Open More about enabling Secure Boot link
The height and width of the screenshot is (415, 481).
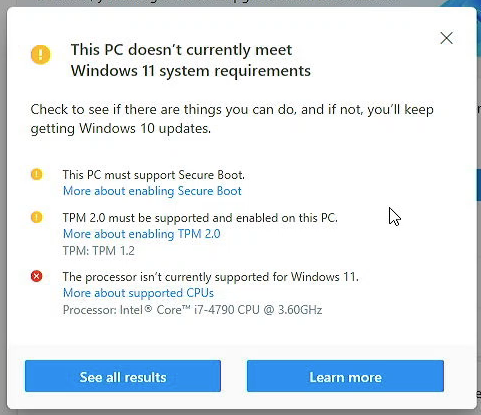click(x=152, y=191)
